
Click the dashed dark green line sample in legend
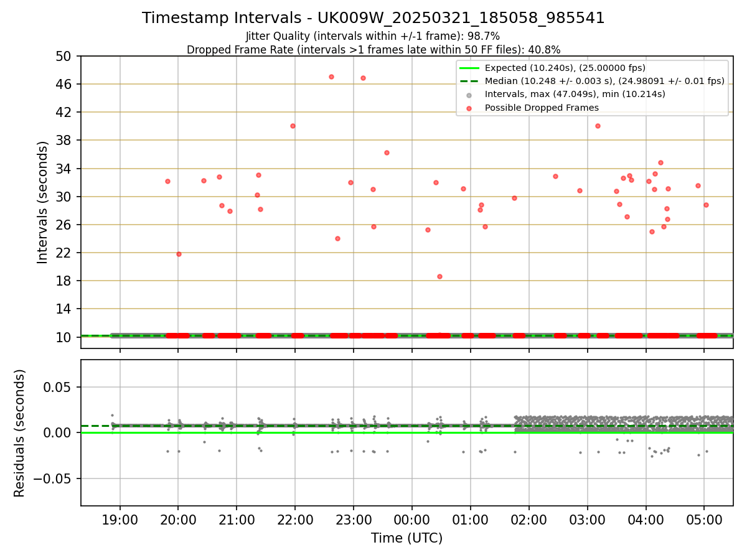pyautogui.click(x=469, y=81)
